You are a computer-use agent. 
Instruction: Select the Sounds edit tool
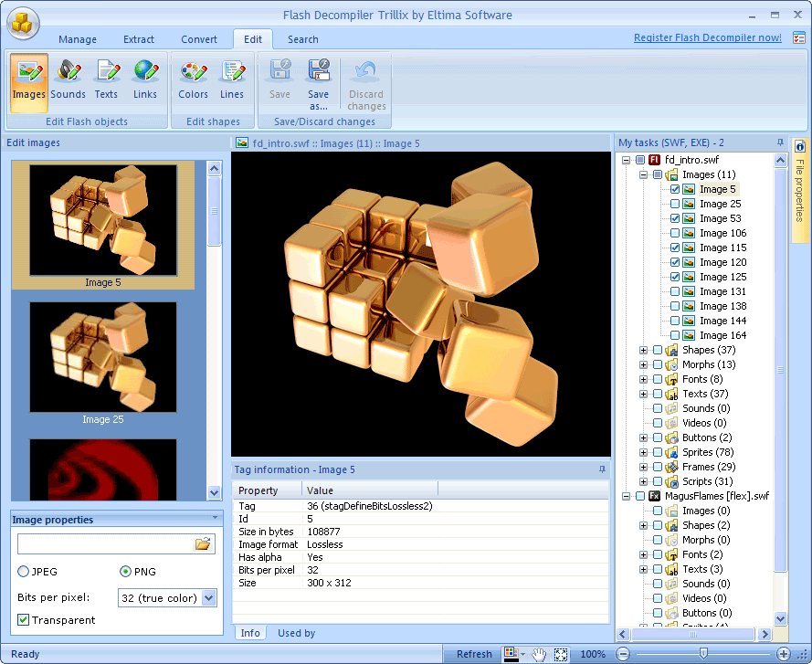[68, 80]
